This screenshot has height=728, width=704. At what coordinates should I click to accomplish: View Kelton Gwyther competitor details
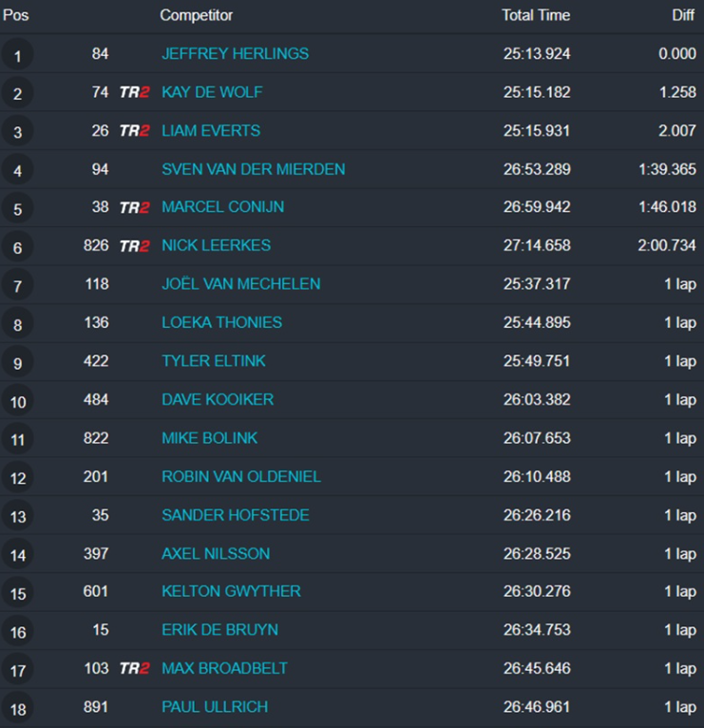pos(231,591)
